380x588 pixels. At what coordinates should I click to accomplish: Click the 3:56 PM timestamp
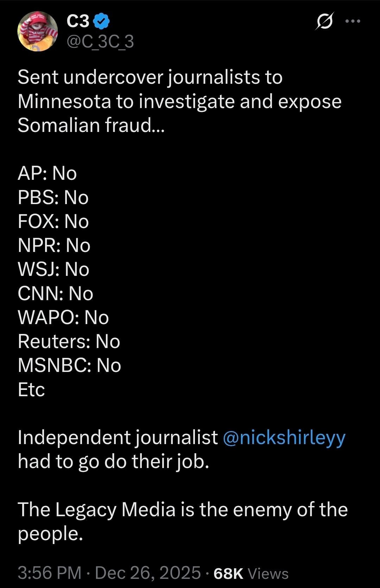pos(49,573)
